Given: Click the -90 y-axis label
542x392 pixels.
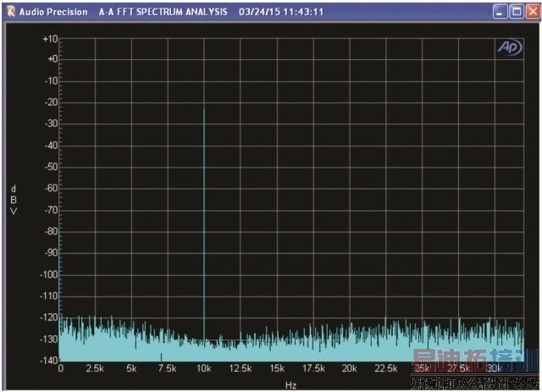Looking at the screenshot, I should click(x=51, y=252).
